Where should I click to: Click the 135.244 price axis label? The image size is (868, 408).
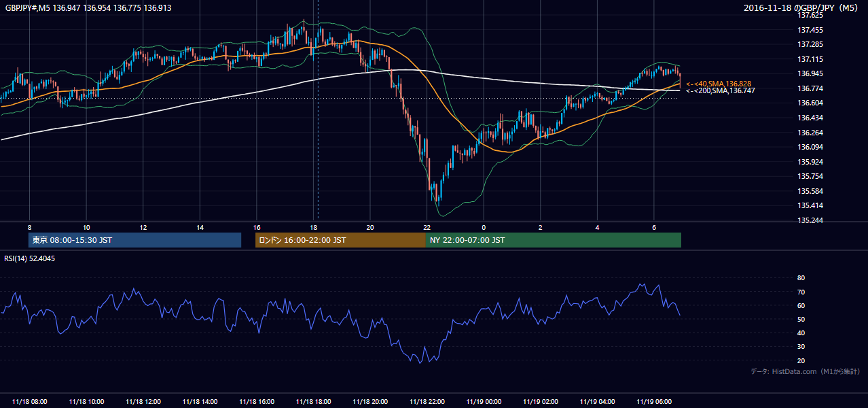811,220
